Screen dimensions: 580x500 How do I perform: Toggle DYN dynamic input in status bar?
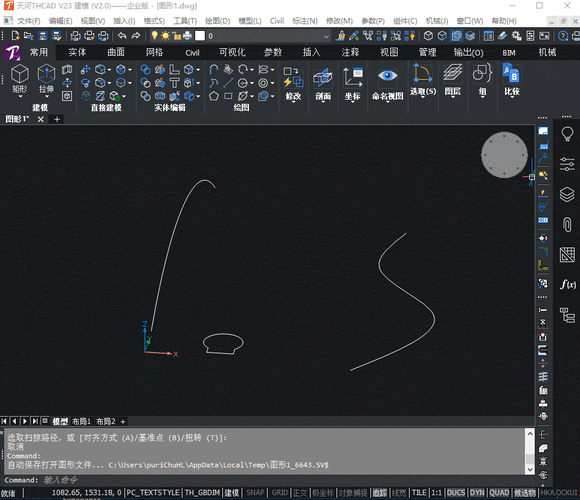(477, 493)
